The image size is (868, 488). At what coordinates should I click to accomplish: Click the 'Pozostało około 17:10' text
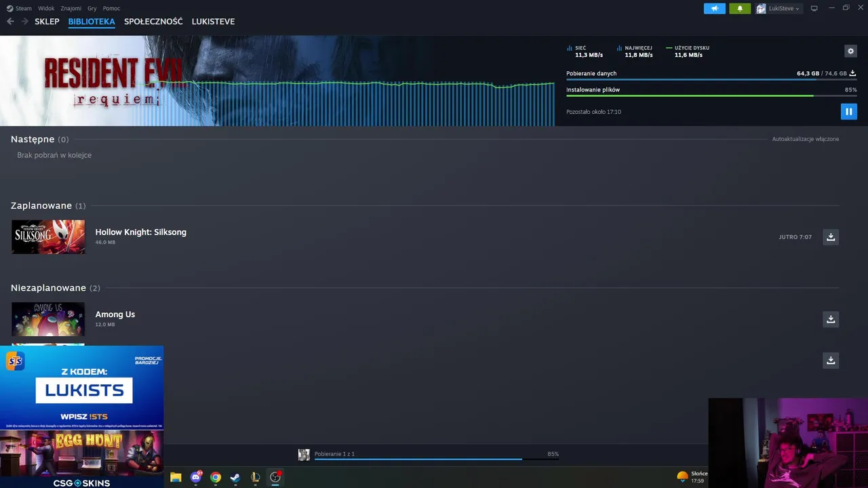coord(593,112)
